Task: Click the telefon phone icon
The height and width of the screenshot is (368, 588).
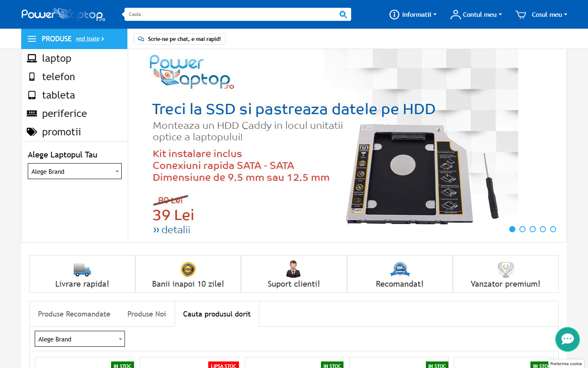Action: [x=32, y=77]
